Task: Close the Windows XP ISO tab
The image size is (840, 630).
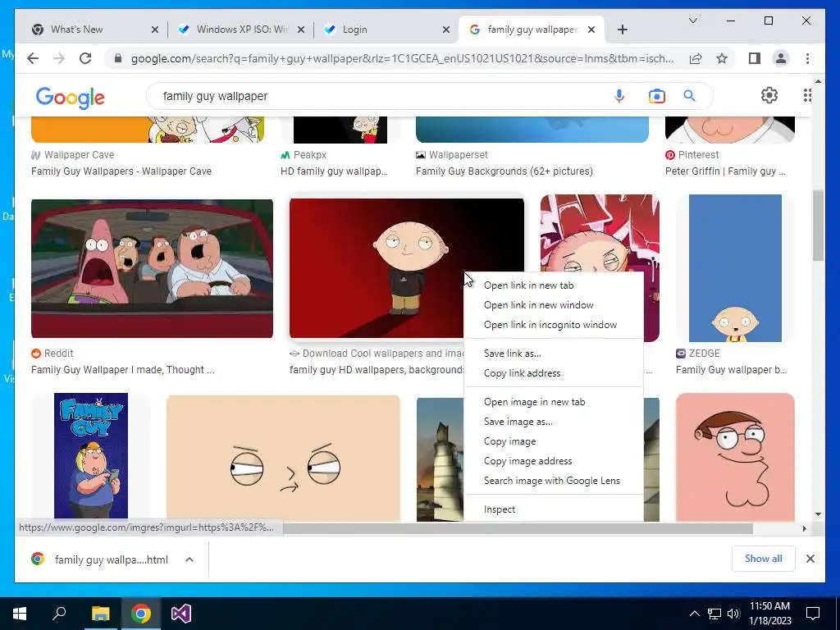Action: [301, 30]
